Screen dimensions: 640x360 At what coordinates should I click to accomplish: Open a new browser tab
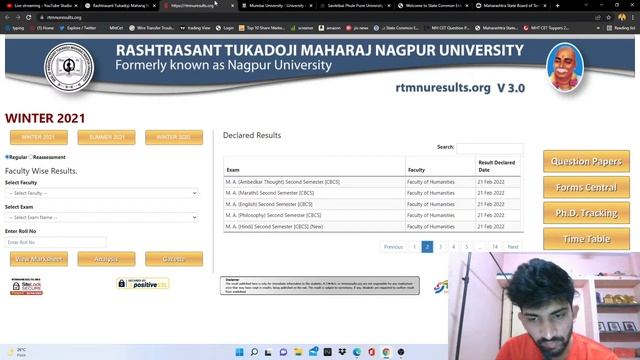pyautogui.click(x=558, y=6)
